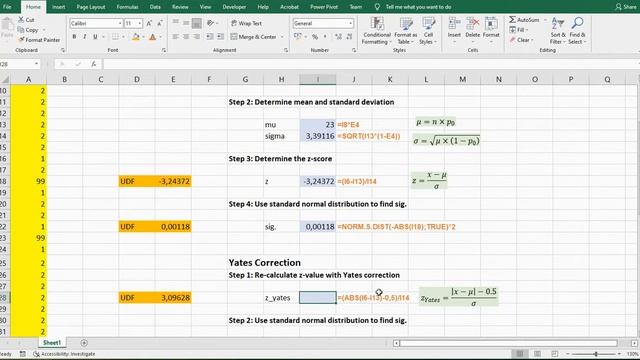This screenshot has height=360, width=640.
Task: Apply the yellow fill color bucket
Action: (136, 37)
